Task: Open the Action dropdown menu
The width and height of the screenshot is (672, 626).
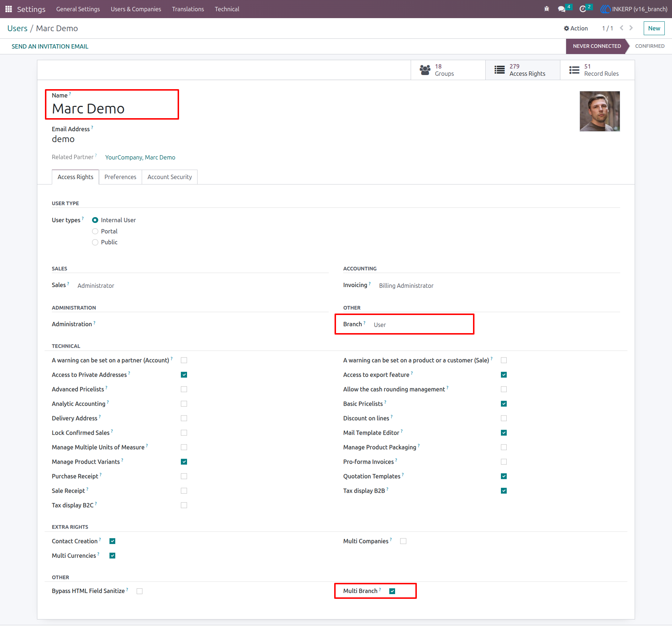Action: pyautogui.click(x=576, y=28)
